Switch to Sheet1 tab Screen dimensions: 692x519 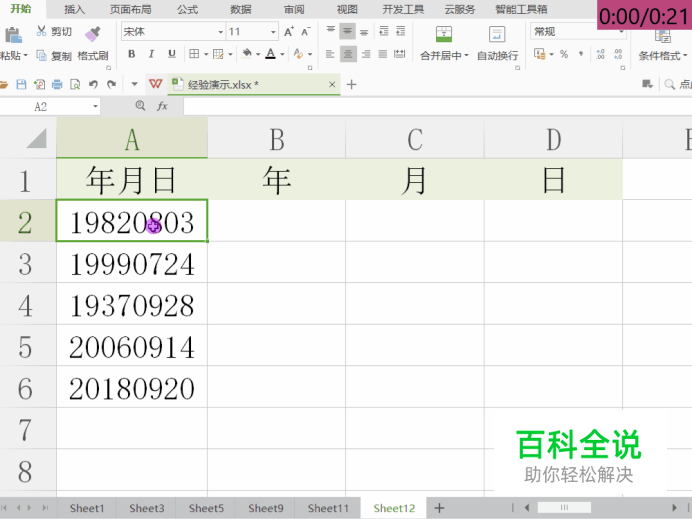coord(86,508)
